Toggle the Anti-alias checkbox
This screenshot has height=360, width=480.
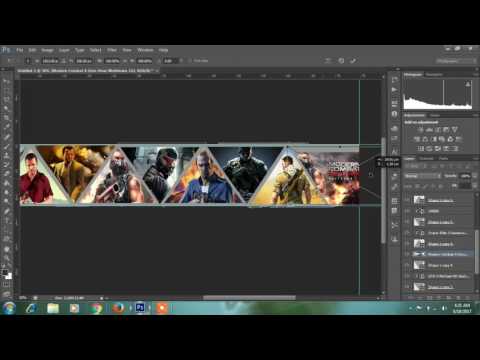pos(190,61)
